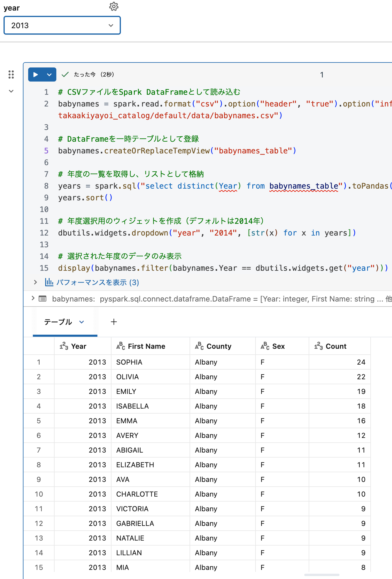The image size is (392, 579).
Task: Click the First Name column header
Action: (x=151, y=346)
